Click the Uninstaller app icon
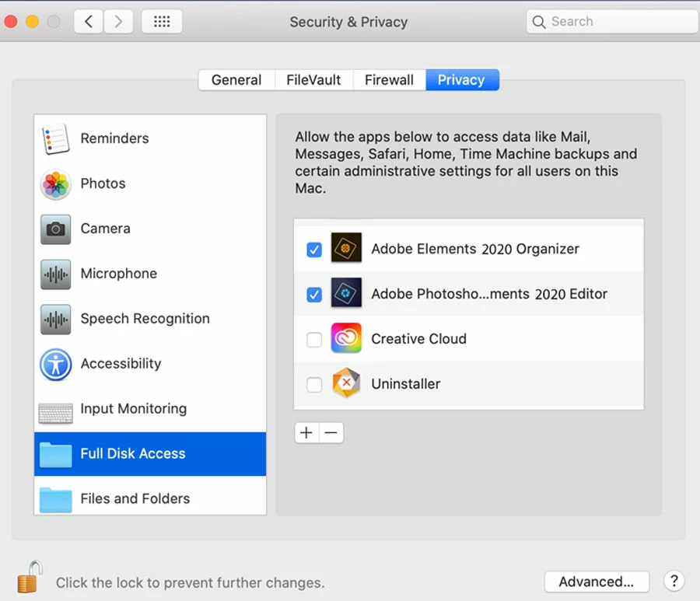This screenshot has height=601, width=700. click(x=346, y=383)
